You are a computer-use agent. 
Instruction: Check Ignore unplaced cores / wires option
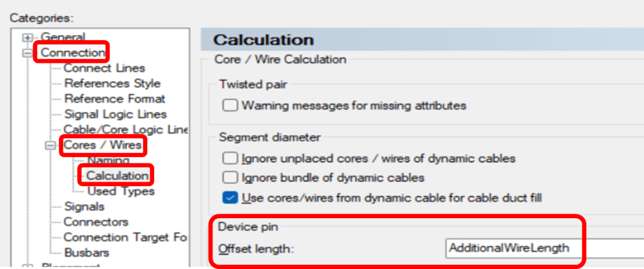point(231,158)
